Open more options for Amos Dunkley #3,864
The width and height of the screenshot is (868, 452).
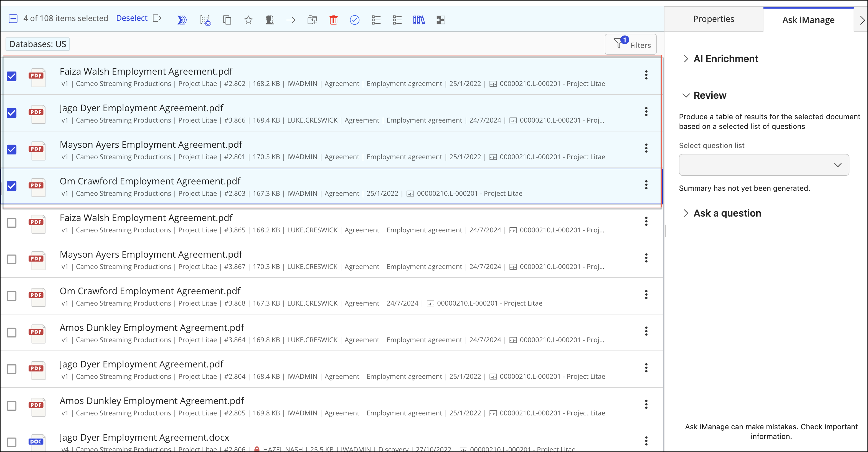click(646, 331)
